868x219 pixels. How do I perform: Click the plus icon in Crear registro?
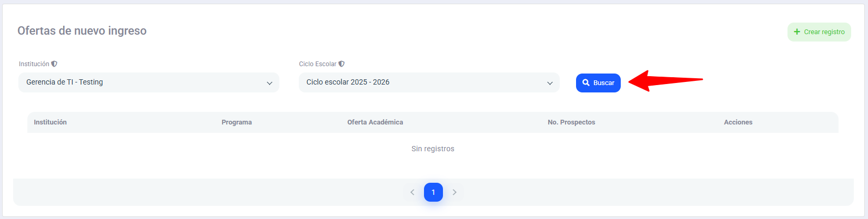tap(797, 32)
